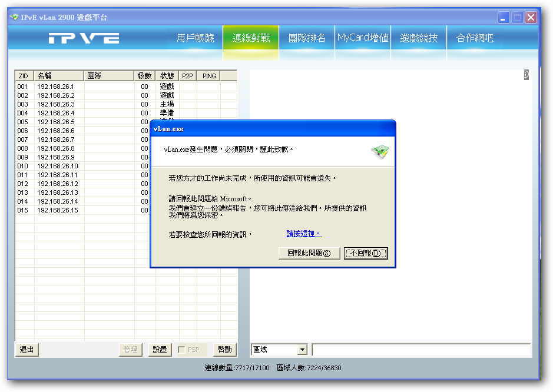The height and width of the screenshot is (392, 553).
Task: Select row 192.168.26.12
Action: [82, 183]
